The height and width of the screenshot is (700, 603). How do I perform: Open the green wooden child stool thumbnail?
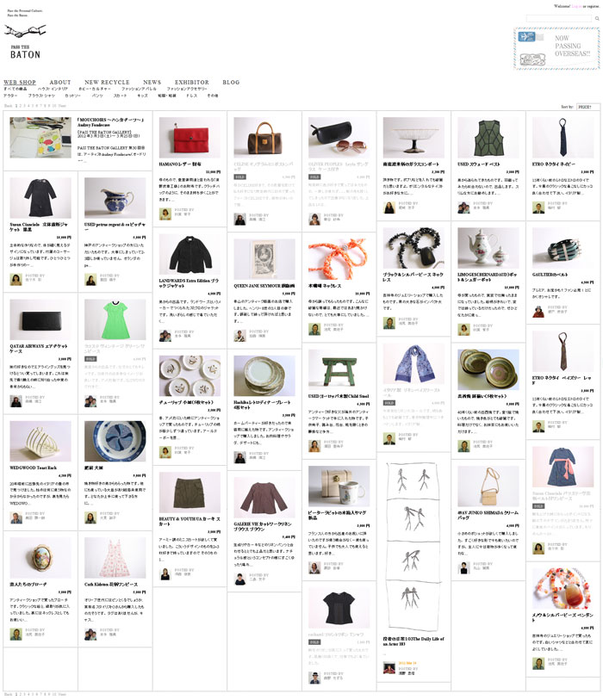click(339, 369)
